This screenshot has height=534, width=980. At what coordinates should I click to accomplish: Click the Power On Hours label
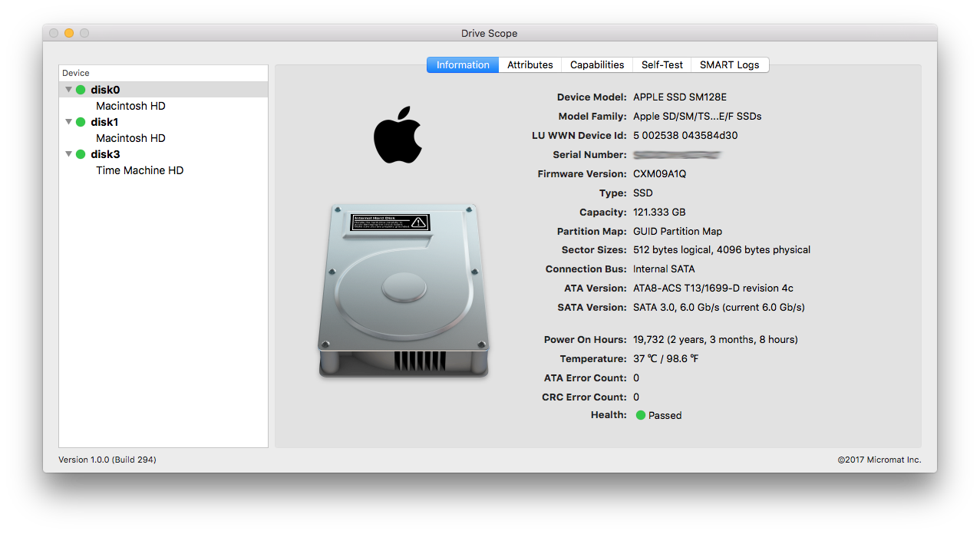point(586,340)
